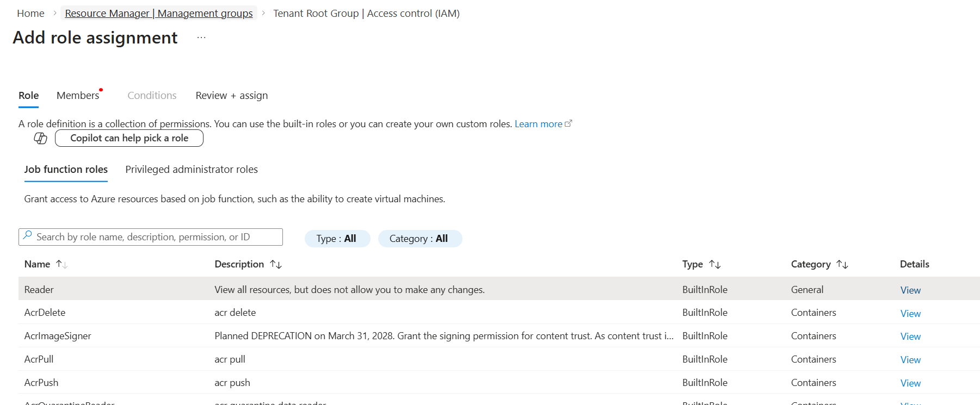Select the Reader role row
The image size is (980, 405).
click(x=39, y=290)
